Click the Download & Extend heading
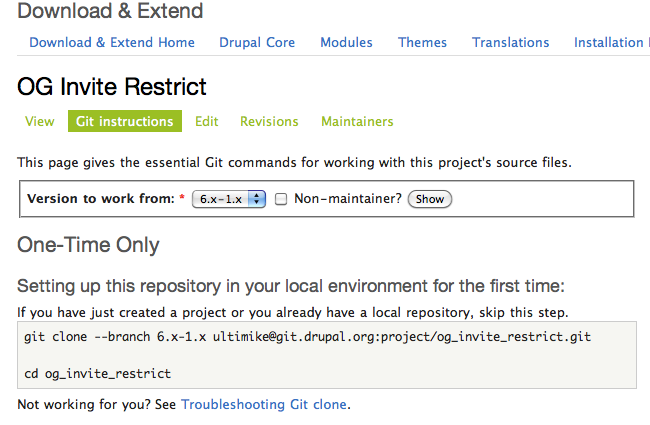 [110, 10]
